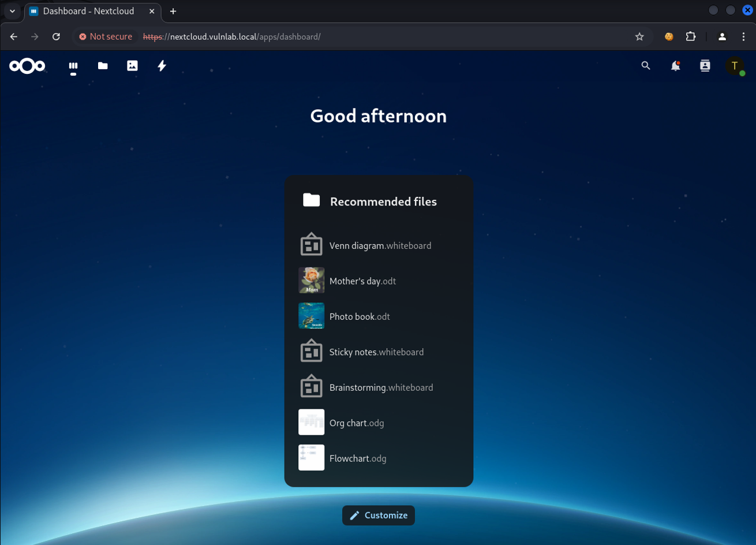Viewport: 756px width, 545px height.
Task: Open the user avatar menu
Action: (735, 66)
